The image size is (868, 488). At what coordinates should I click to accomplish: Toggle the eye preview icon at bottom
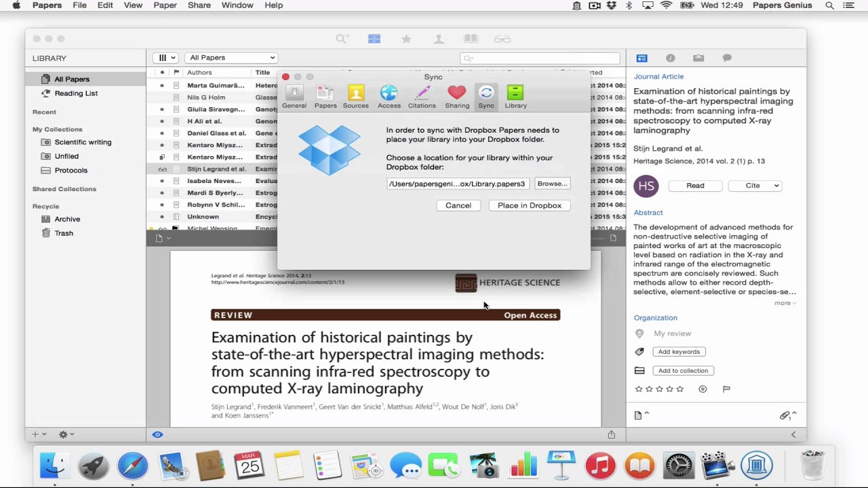coord(157,434)
